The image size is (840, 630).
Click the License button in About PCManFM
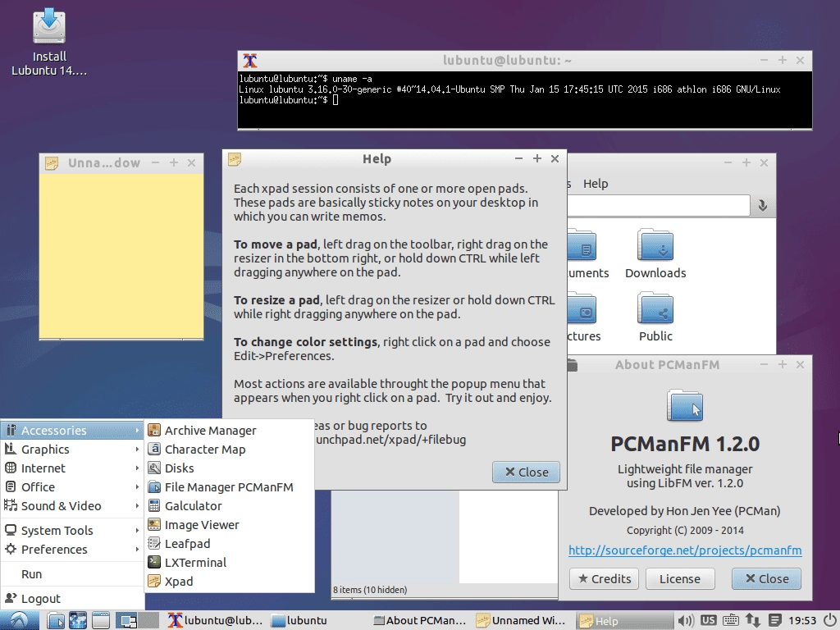[680, 578]
